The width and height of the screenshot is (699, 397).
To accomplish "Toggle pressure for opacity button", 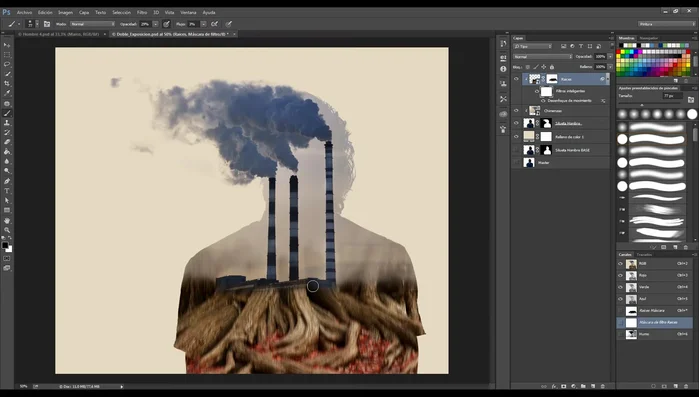I will pyautogui.click(x=166, y=24).
